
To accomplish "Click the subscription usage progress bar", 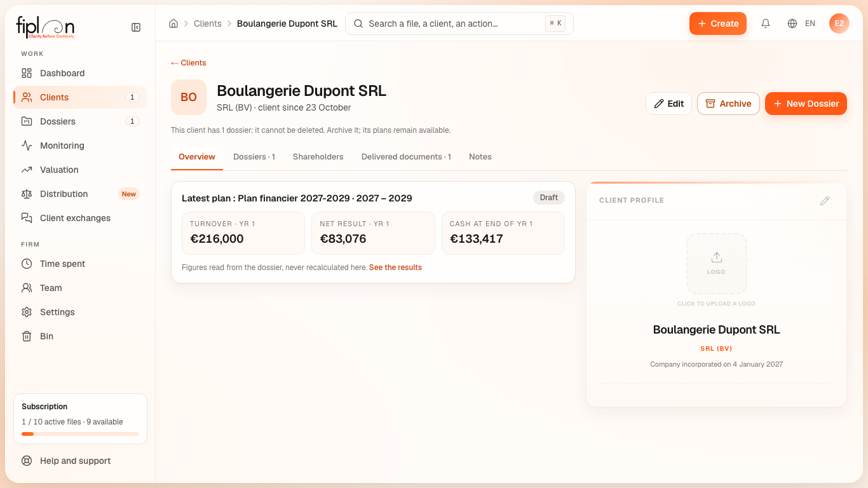I will pos(80,434).
